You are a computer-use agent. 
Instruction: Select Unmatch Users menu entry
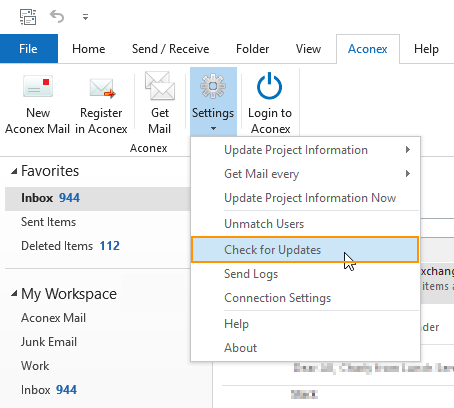[x=305, y=224]
